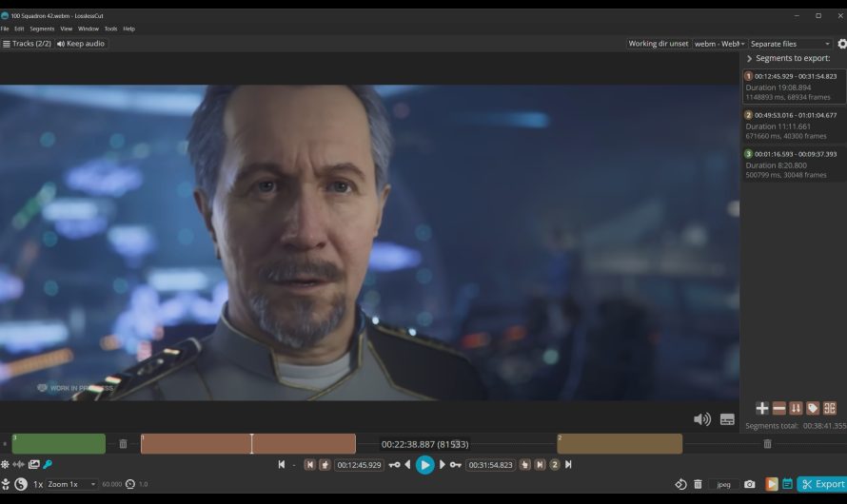Remove current segment with minus icon
Screen dimensions: 847x504
click(779, 408)
